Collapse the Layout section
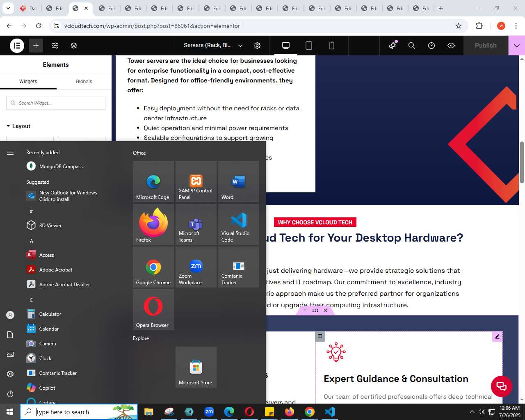This screenshot has width=525, height=420. [x=18, y=126]
